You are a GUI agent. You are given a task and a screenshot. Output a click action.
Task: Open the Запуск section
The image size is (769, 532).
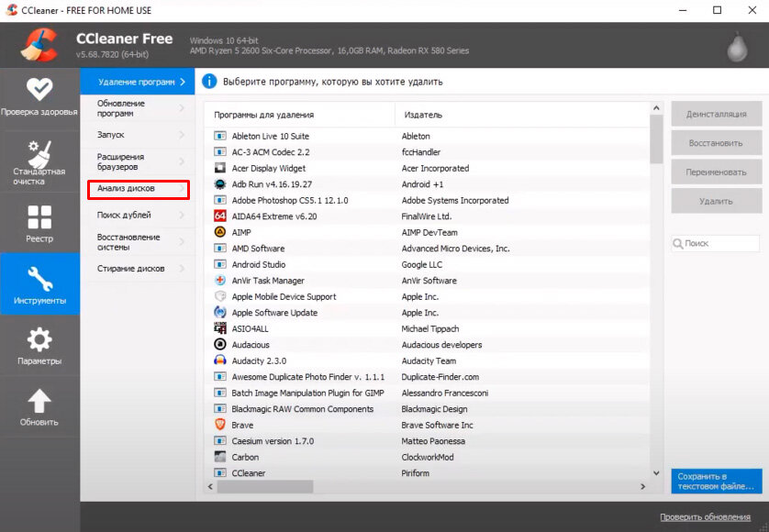tap(138, 135)
